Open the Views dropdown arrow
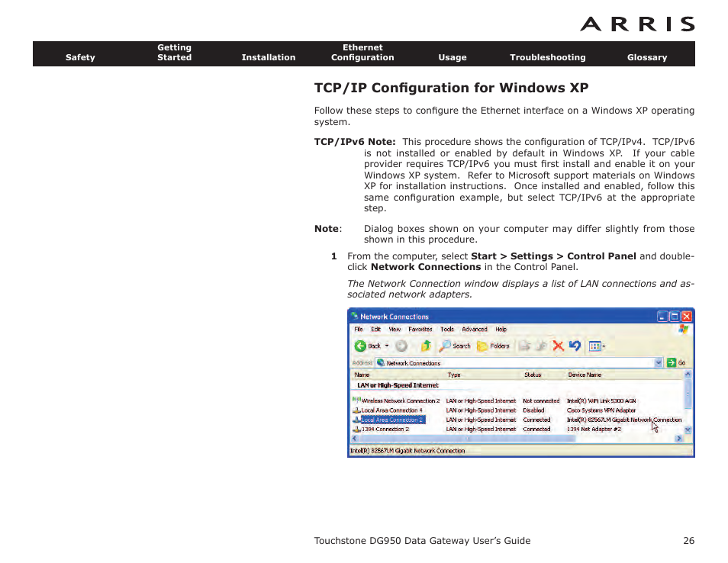Viewport: 728px width, 563px height. point(604,346)
